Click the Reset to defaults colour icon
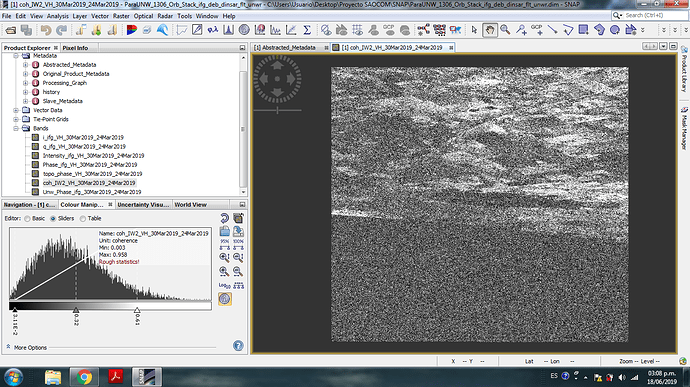This screenshot has width=690, height=387. tap(224, 218)
